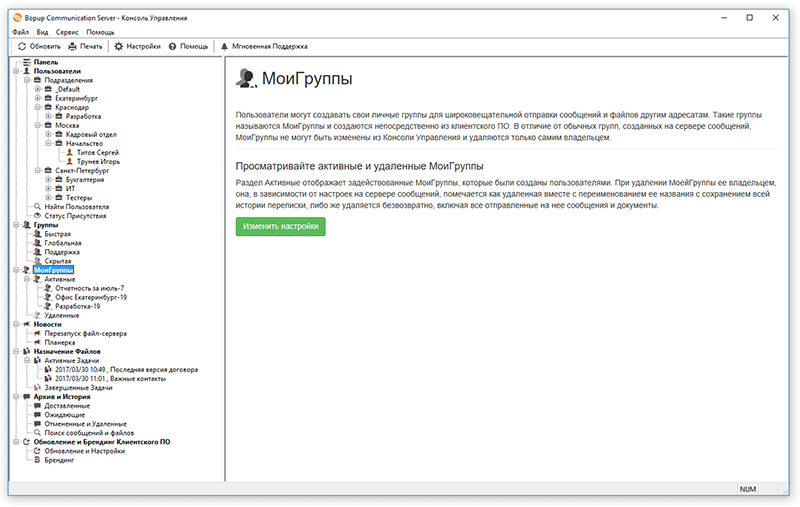
Task: Expand the Кадровый отдел node
Action: 48,135
